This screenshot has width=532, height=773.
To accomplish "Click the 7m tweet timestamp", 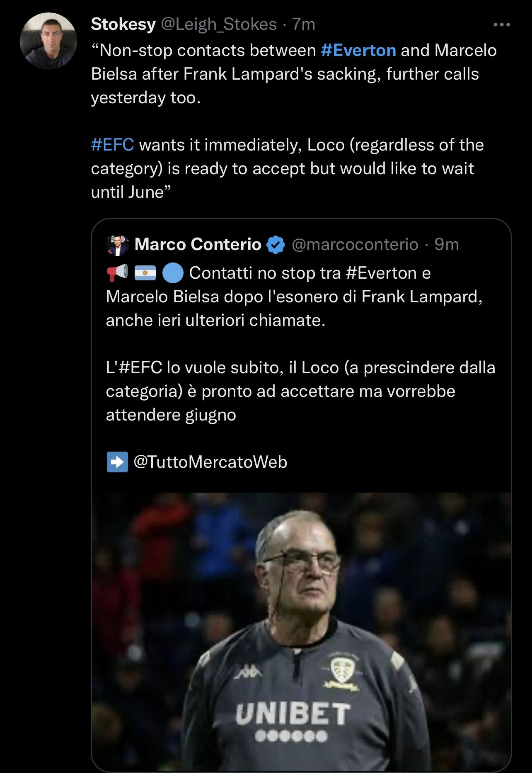I will coord(304,24).
